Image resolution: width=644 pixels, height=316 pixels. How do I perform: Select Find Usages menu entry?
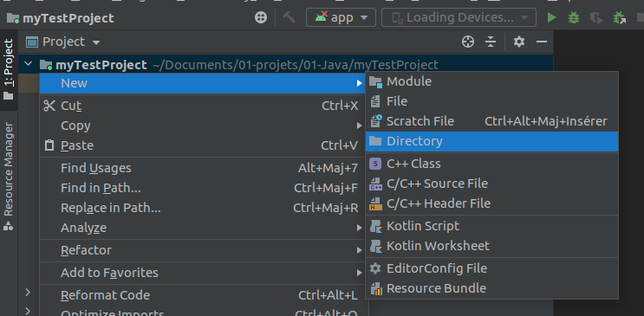203,168
